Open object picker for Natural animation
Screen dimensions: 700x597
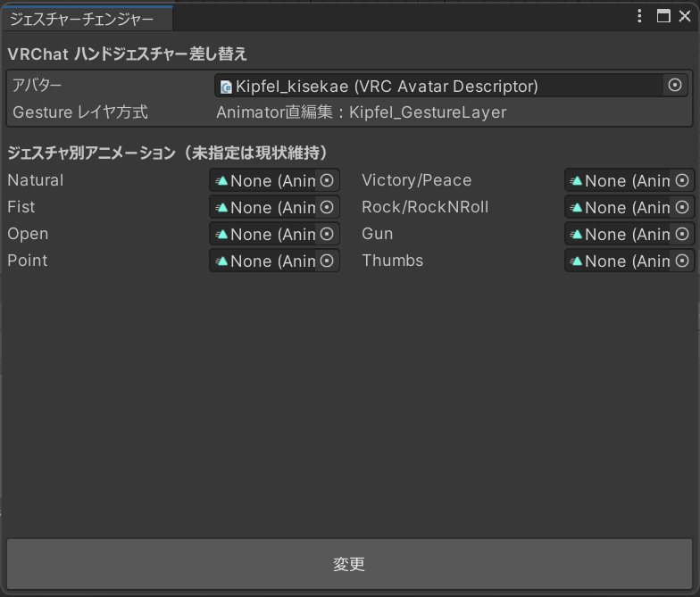(327, 180)
